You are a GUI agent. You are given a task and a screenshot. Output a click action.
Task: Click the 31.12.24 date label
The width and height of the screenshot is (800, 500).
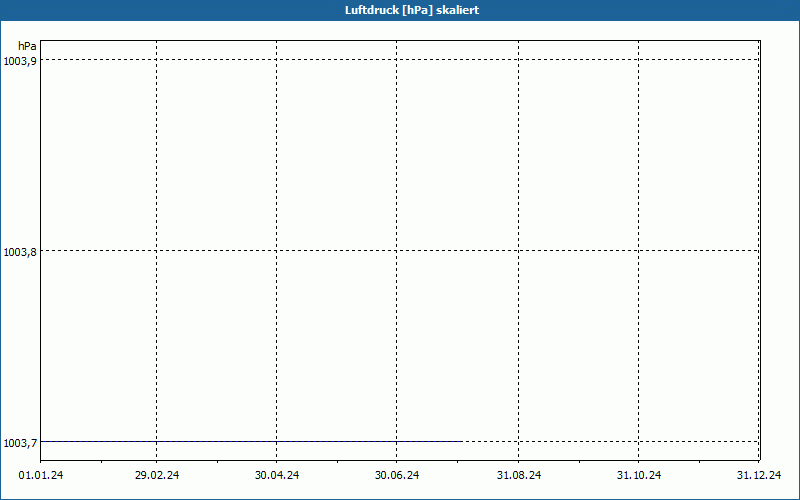[x=759, y=475]
